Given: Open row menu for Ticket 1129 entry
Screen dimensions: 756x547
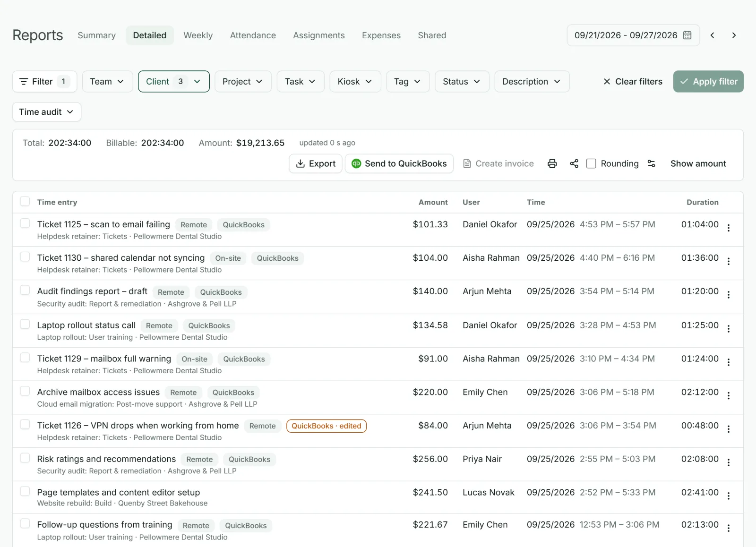Looking at the screenshot, I should click(729, 362).
